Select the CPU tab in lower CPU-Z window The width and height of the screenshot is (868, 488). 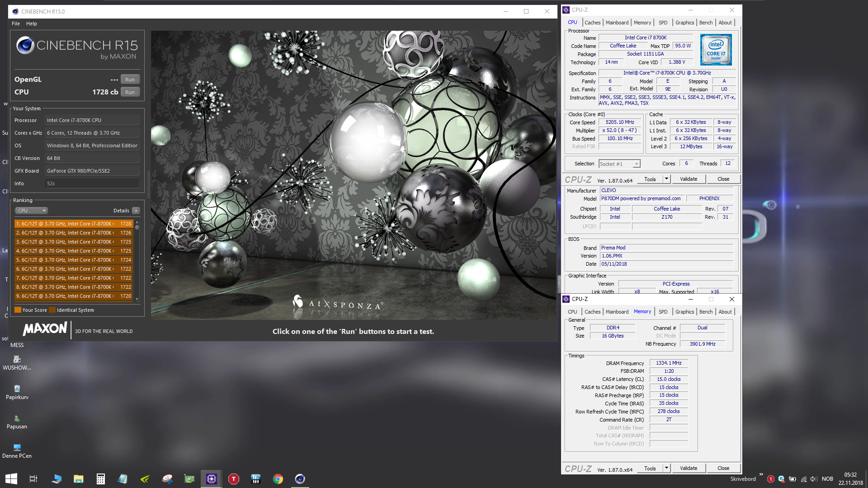[572, 312]
